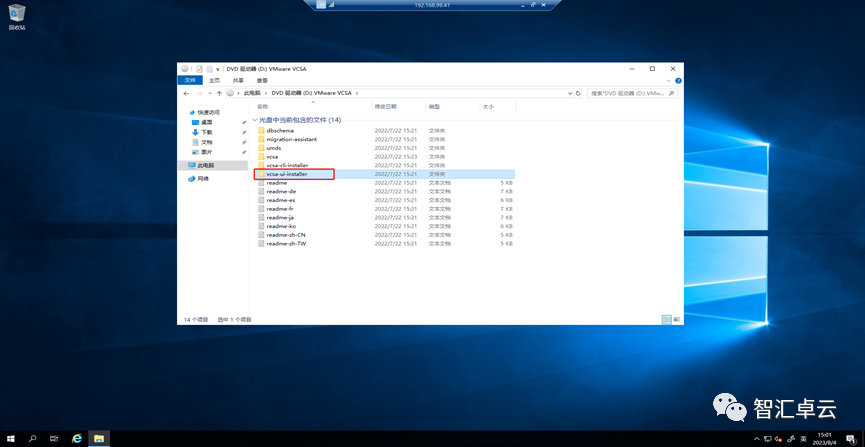Viewport: 865px width, 447px height.
Task: Open recent locations dropdown arrow
Action: tap(210, 94)
